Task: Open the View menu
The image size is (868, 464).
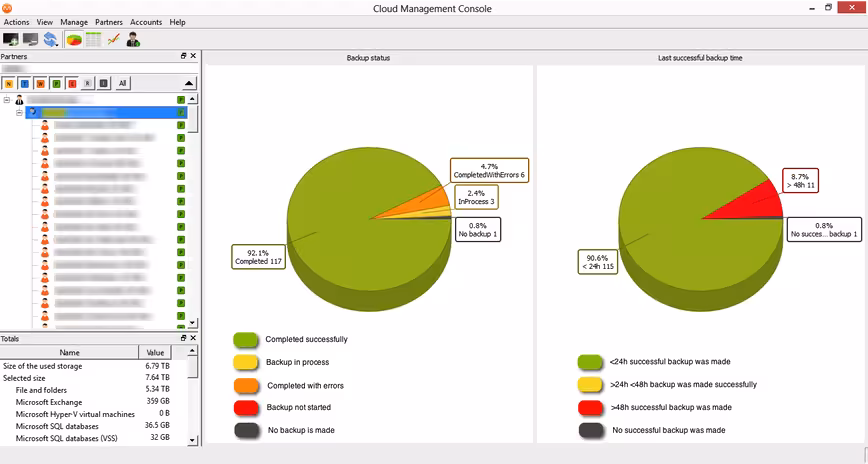Action: 45,22
